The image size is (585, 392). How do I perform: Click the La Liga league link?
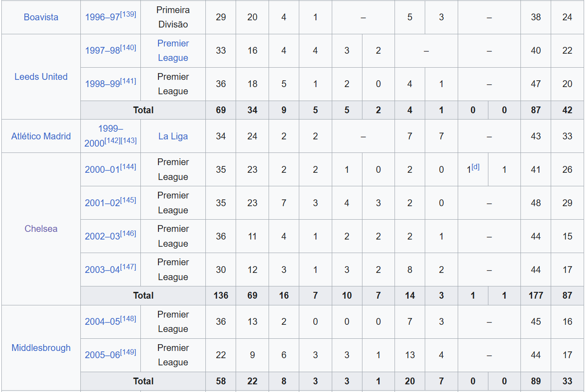173,136
